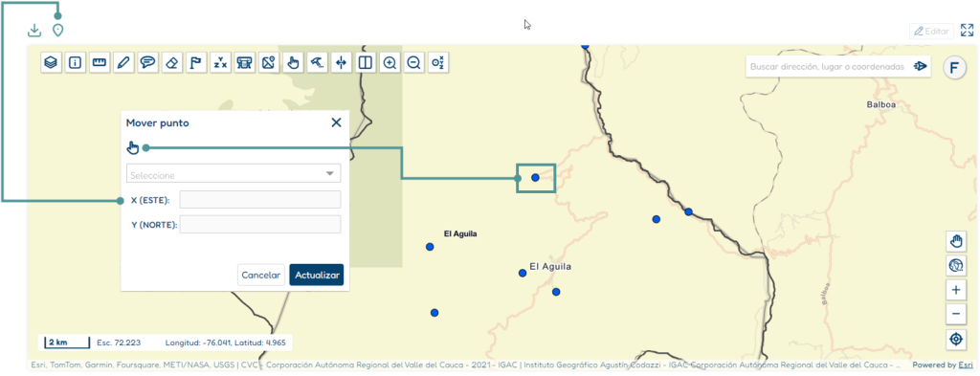Viewport: 980px width, 376px height.
Task: Select the ruler measurement tool
Action: [99, 62]
